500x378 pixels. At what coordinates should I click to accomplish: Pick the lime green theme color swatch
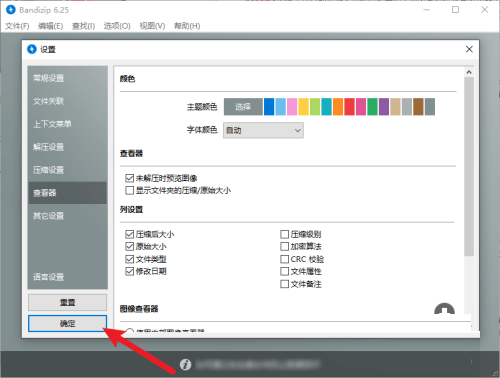coord(315,107)
